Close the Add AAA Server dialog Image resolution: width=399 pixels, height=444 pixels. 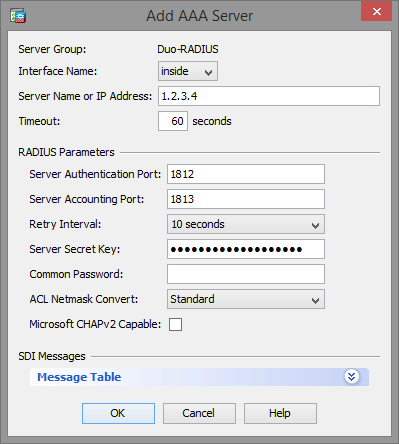[377, 11]
